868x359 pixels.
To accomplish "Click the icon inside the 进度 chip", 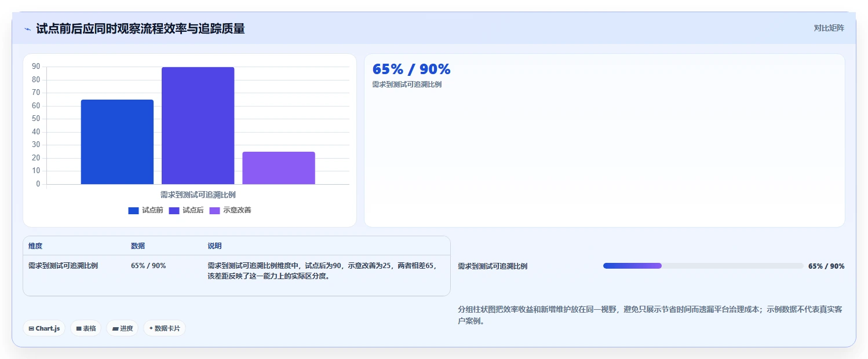I will [x=115, y=328].
